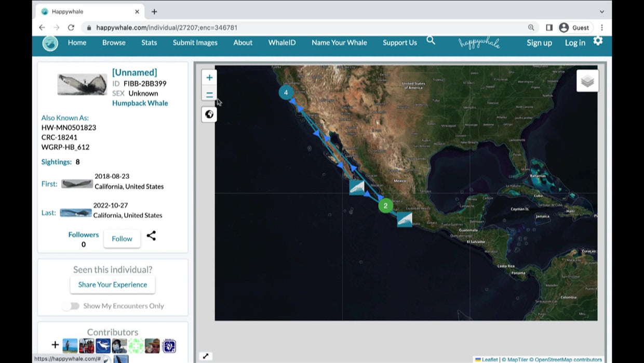The width and height of the screenshot is (644, 363).
Task: Open the Home menu item
Action: 77,43
